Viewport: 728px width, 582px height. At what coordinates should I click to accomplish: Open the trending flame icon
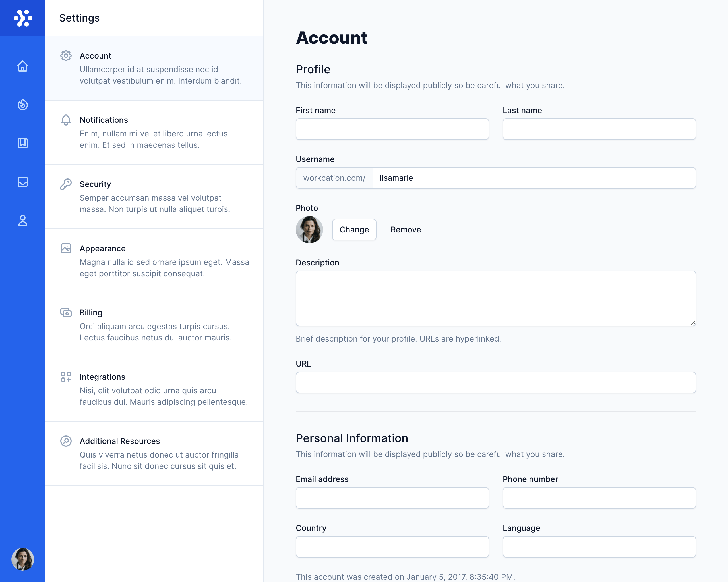(23, 105)
